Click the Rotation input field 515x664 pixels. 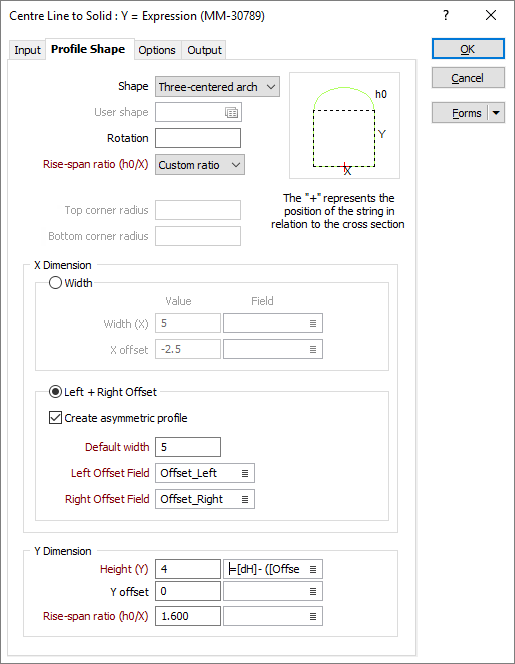point(198,138)
